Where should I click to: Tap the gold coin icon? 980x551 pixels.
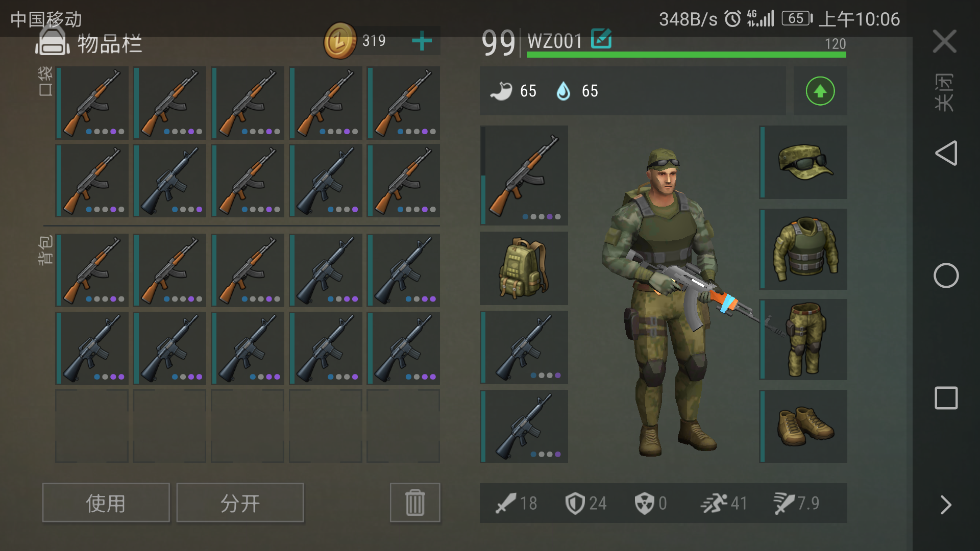(339, 41)
